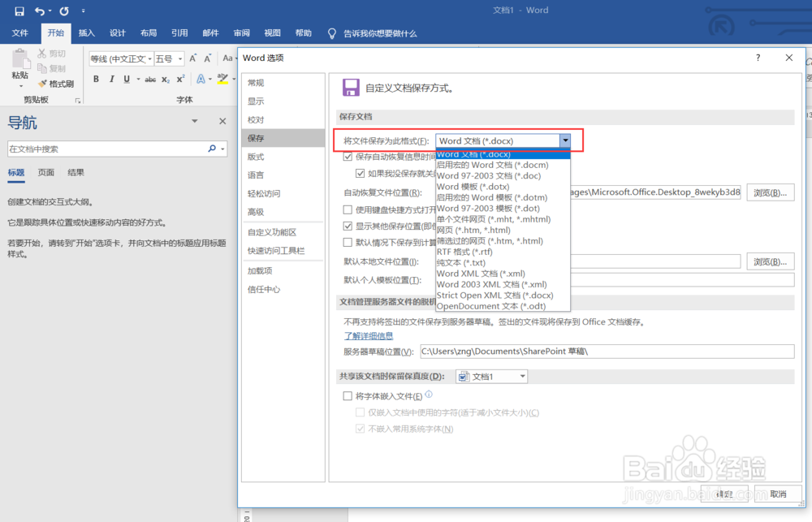This screenshot has height=522, width=812.
Task: Click the yellow text highlight pen icon
Action: [x=222, y=79]
